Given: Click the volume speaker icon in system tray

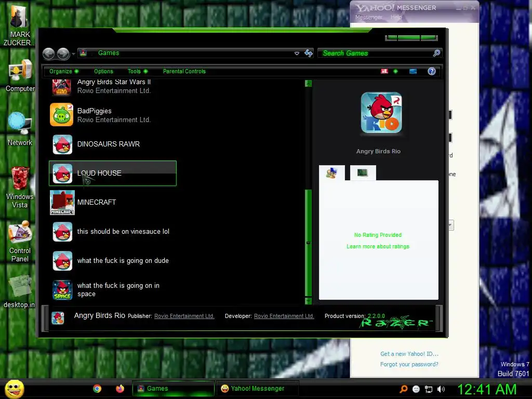Looking at the screenshot, I should pos(441,389).
